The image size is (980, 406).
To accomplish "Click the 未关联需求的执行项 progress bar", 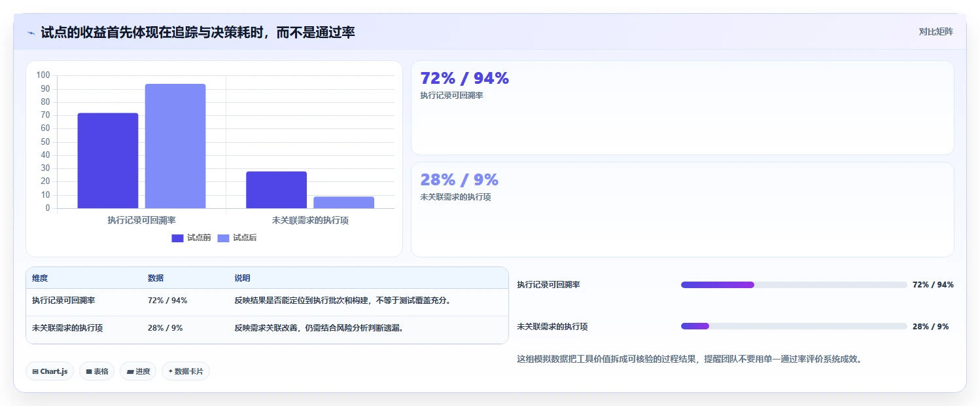I will pos(794,326).
